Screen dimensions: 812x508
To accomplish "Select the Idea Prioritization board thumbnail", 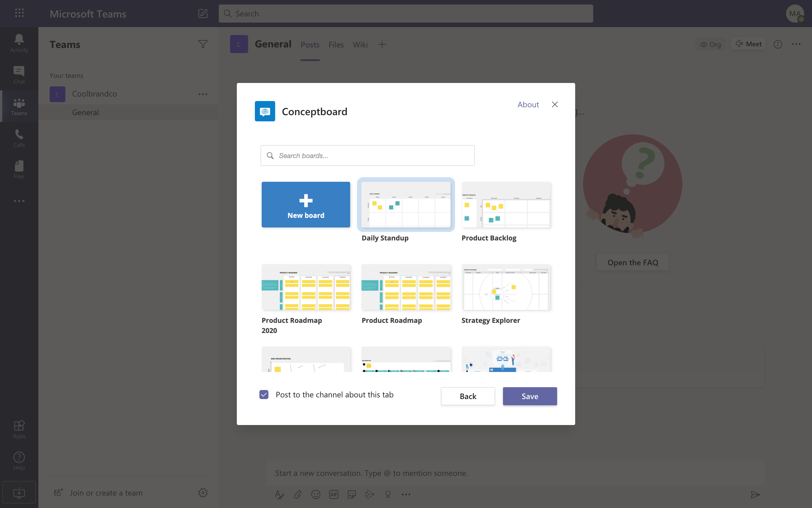I will [x=306, y=359].
